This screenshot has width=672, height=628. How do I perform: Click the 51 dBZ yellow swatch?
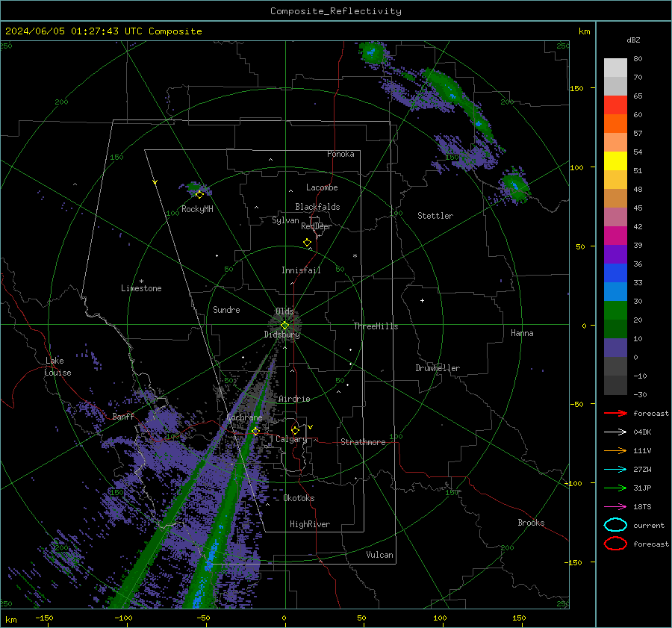pyautogui.click(x=615, y=161)
